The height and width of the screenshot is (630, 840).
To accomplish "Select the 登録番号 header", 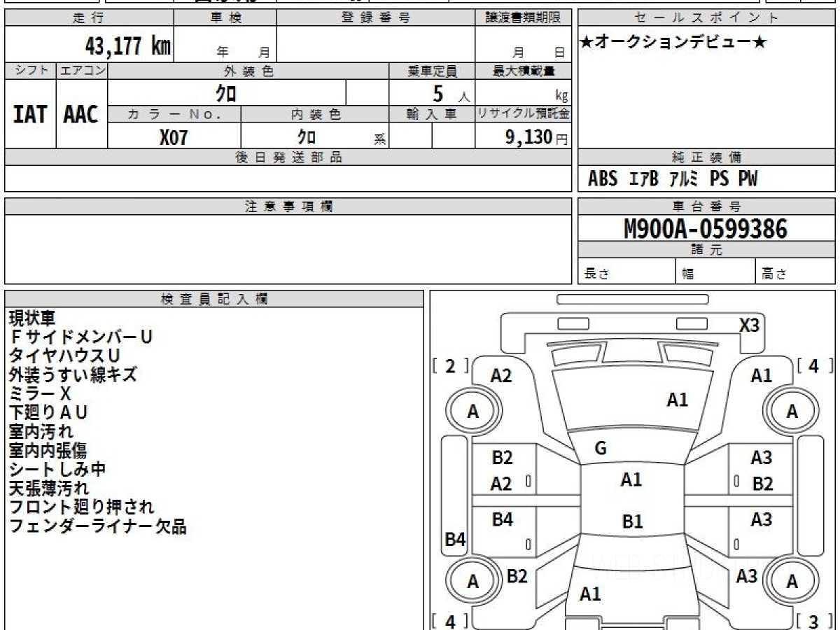I will tap(376, 18).
